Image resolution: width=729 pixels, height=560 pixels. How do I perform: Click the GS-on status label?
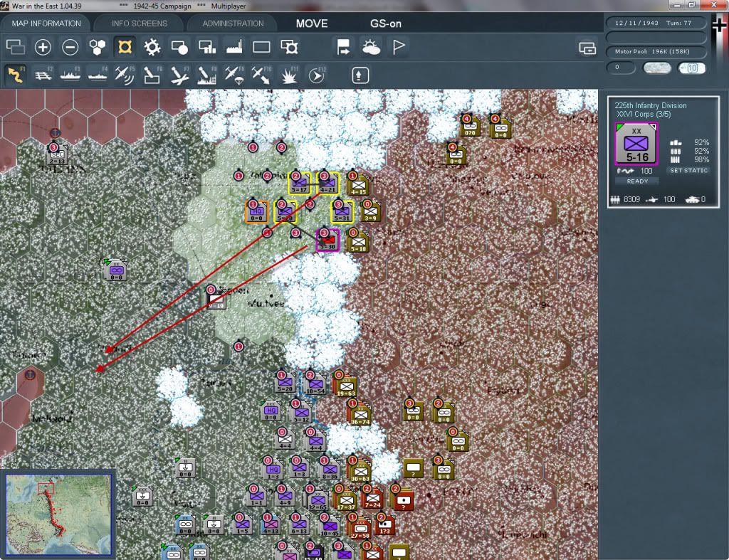click(385, 23)
